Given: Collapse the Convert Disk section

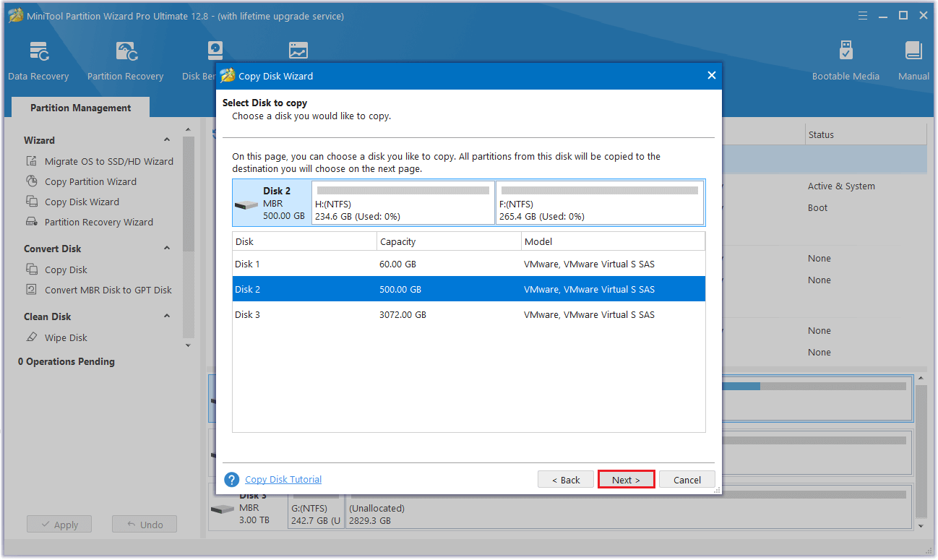Looking at the screenshot, I should point(167,249).
